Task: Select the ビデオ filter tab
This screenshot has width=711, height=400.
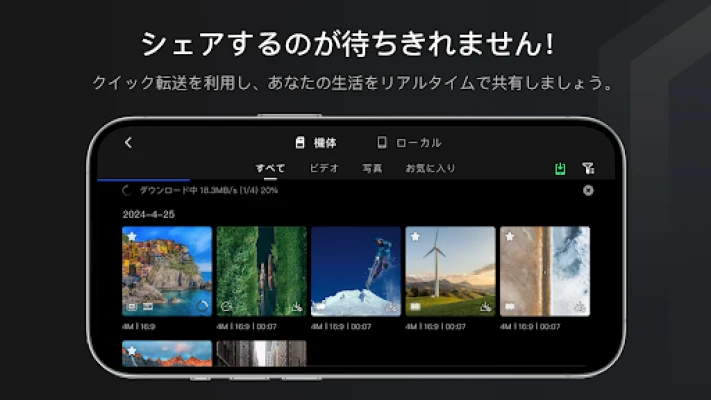Action: [324, 168]
